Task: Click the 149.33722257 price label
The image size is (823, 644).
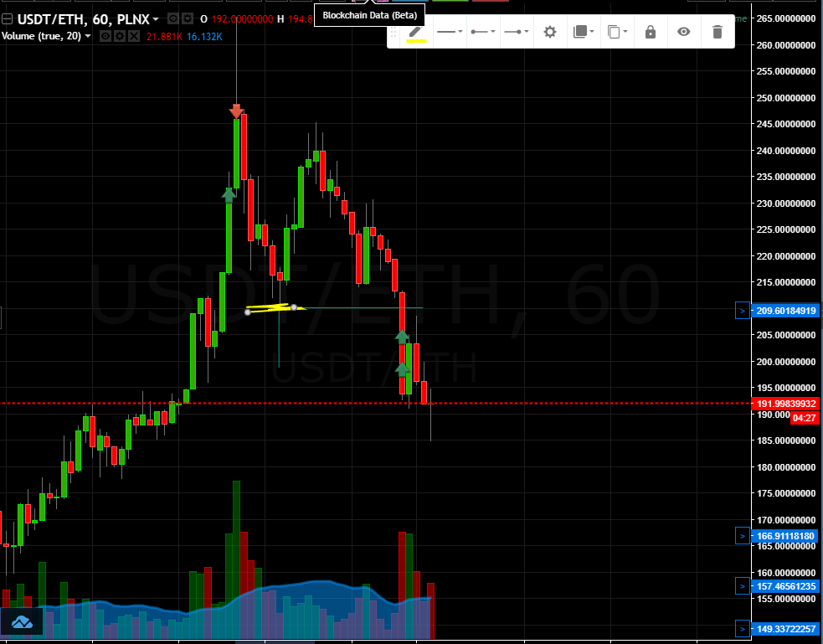Action: pyautogui.click(x=785, y=629)
